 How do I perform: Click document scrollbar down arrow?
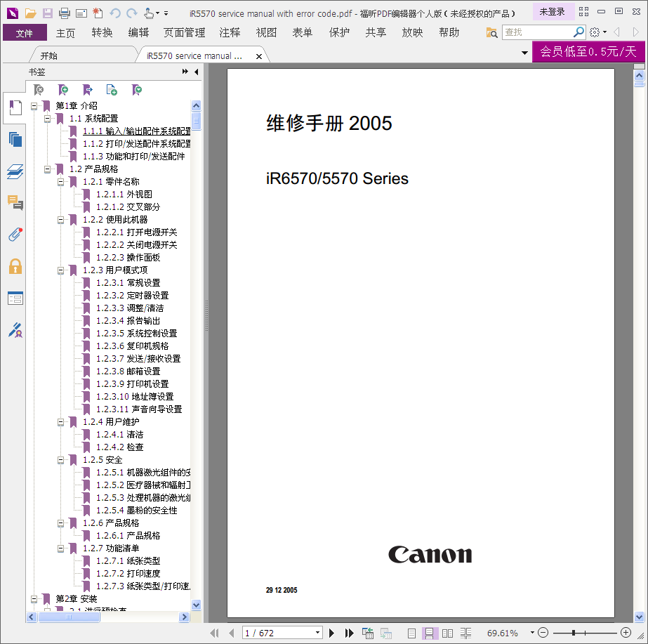pyautogui.click(x=639, y=617)
